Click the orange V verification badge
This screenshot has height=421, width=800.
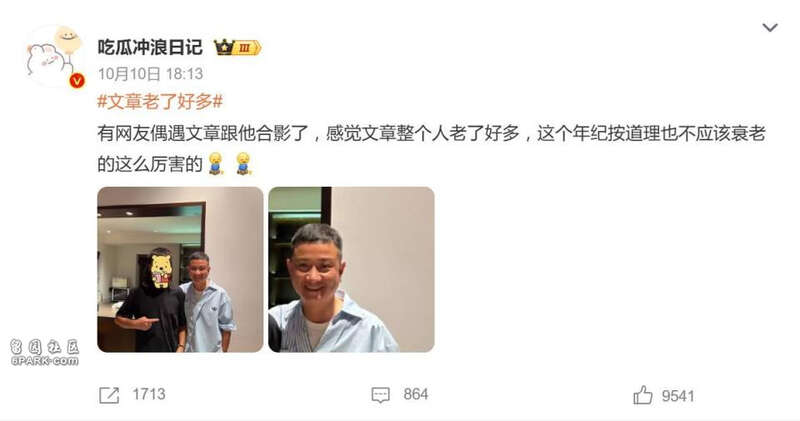pyautogui.click(x=77, y=80)
